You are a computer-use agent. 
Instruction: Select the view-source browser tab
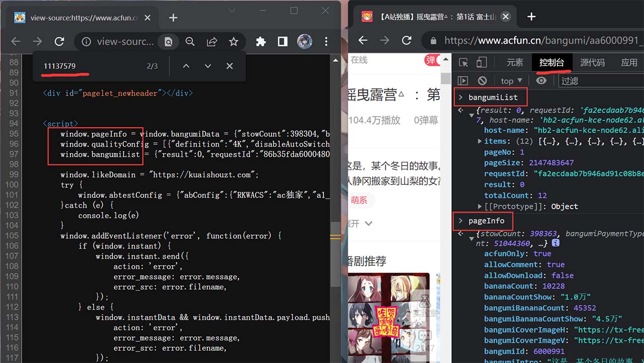[82, 18]
